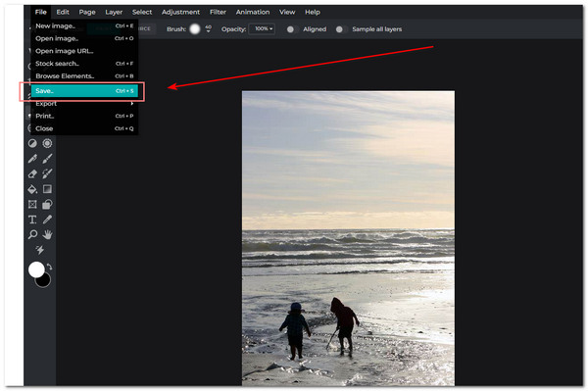Open the Adjustment menu
Image resolution: width=588 pixels, height=391 pixels.
(180, 12)
